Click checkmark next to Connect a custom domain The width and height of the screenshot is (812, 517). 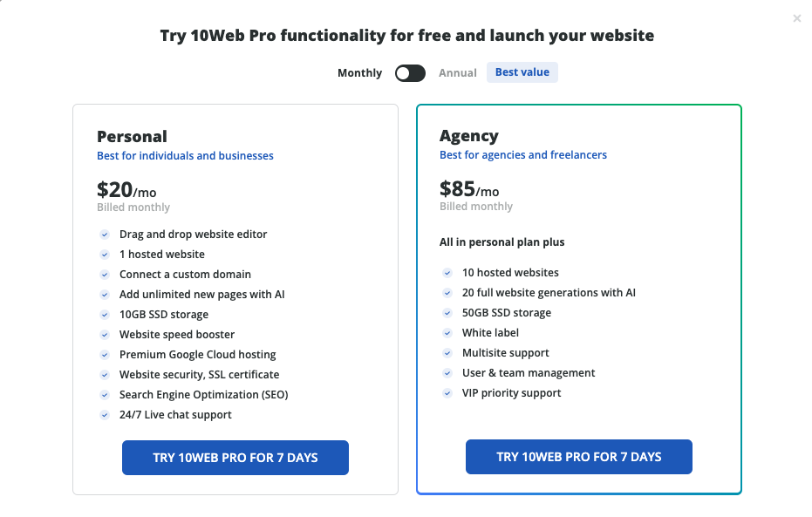(x=105, y=275)
